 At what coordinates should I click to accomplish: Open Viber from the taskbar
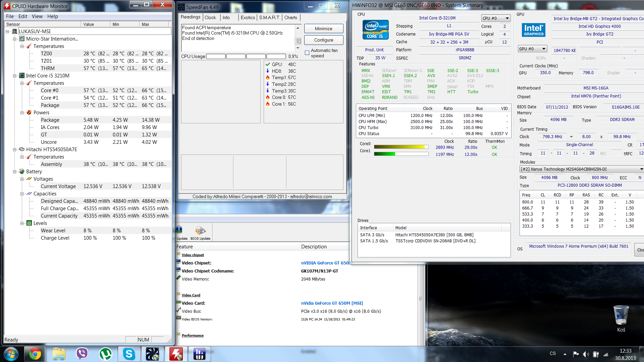pyautogui.click(x=82, y=354)
